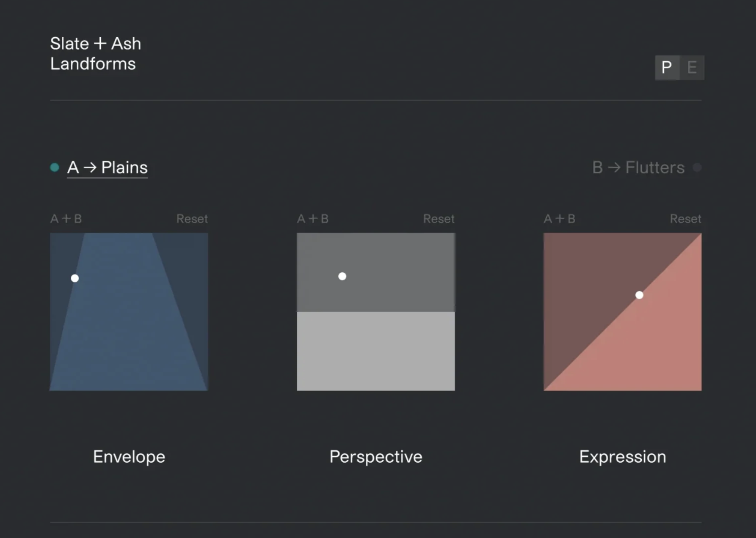Click the Slate + Ash Landforms title
756x538 pixels.
click(95, 54)
